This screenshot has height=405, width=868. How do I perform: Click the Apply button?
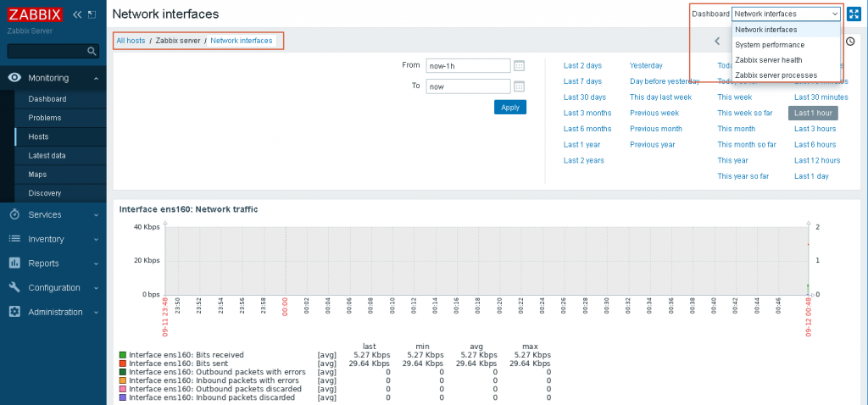pyautogui.click(x=509, y=108)
